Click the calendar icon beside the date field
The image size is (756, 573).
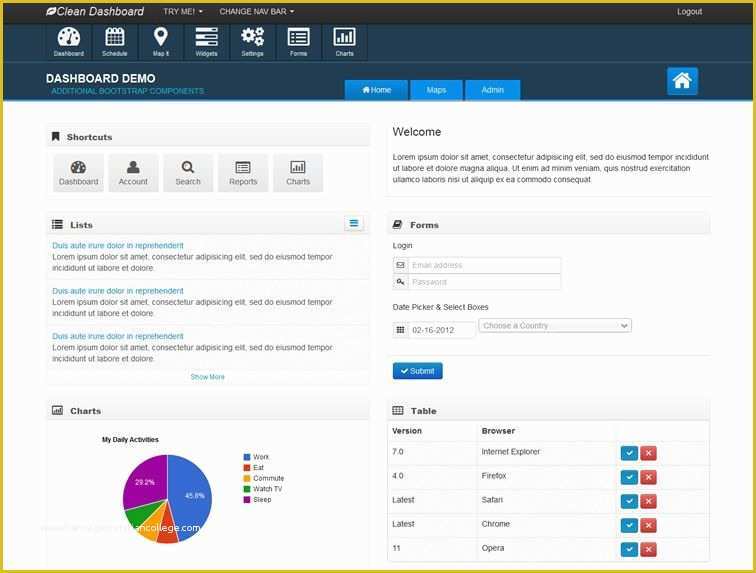click(400, 330)
